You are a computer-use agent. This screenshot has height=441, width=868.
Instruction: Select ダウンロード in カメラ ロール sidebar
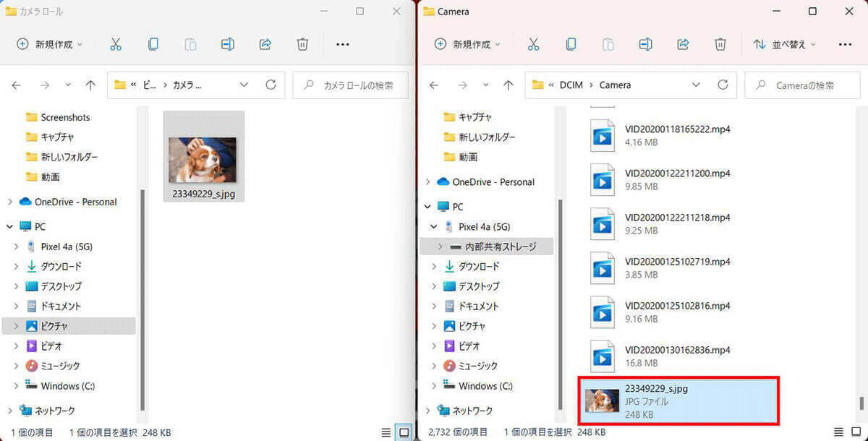(61, 266)
